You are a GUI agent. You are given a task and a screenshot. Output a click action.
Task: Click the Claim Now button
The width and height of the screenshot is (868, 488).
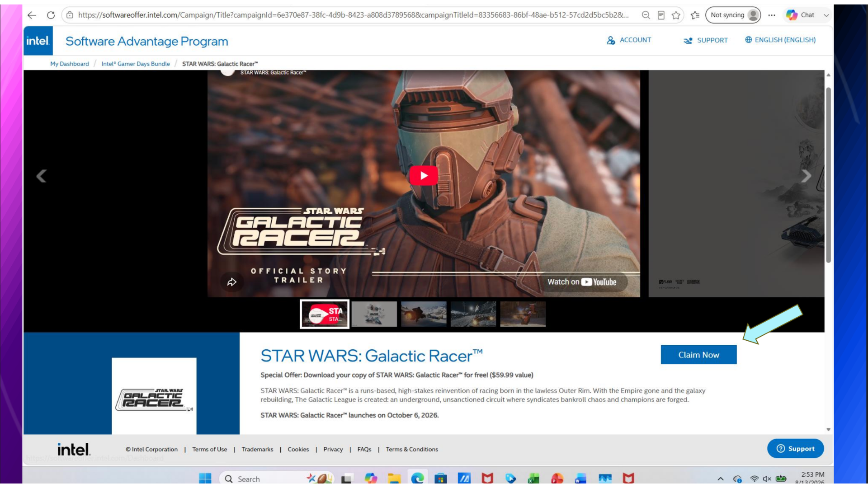pyautogui.click(x=698, y=355)
